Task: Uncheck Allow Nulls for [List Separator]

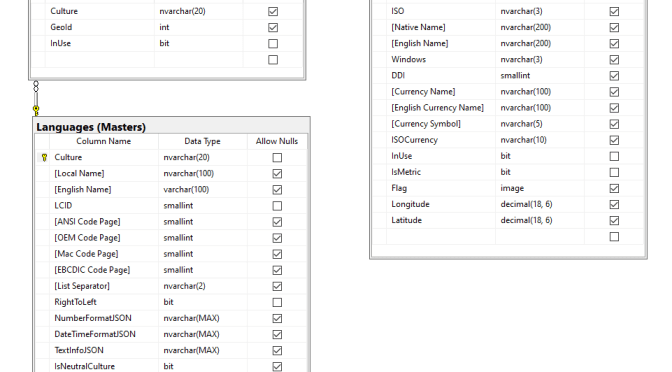Action: pos(277,286)
